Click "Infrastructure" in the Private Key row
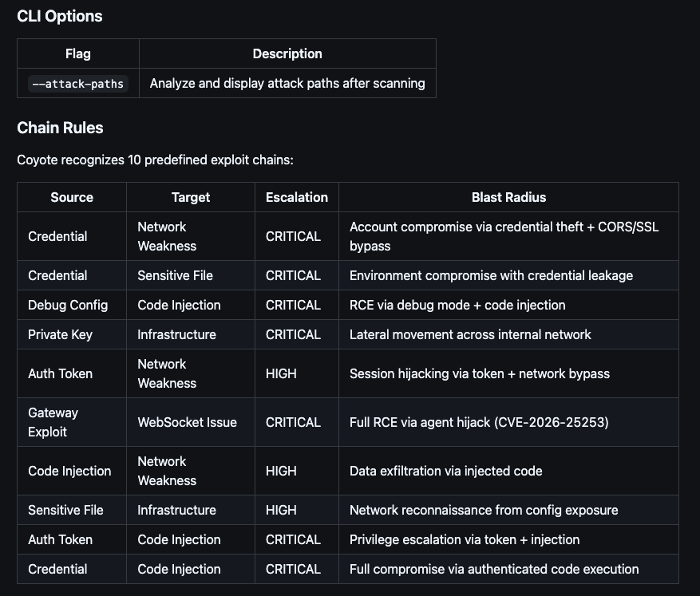Image resolution: width=700 pixels, height=596 pixels. (176, 334)
